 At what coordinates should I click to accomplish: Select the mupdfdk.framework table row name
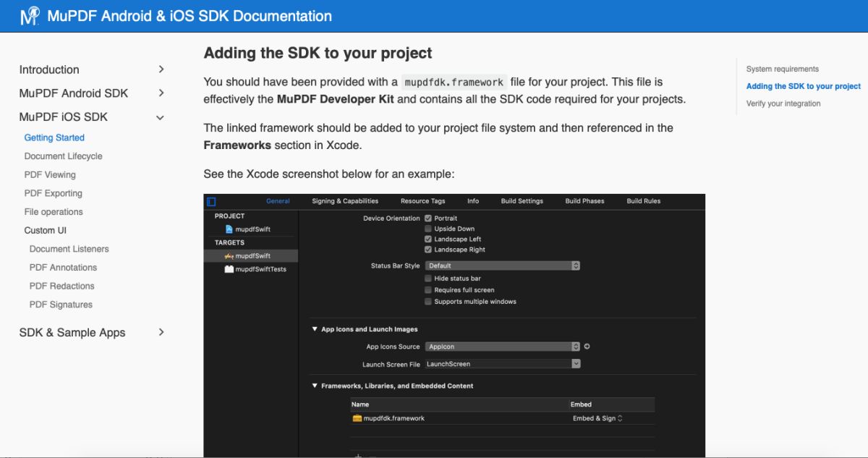click(x=394, y=418)
